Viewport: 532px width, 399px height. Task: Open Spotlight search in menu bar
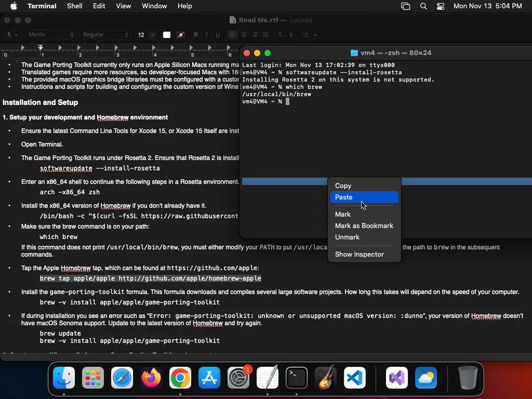coord(423,6)
